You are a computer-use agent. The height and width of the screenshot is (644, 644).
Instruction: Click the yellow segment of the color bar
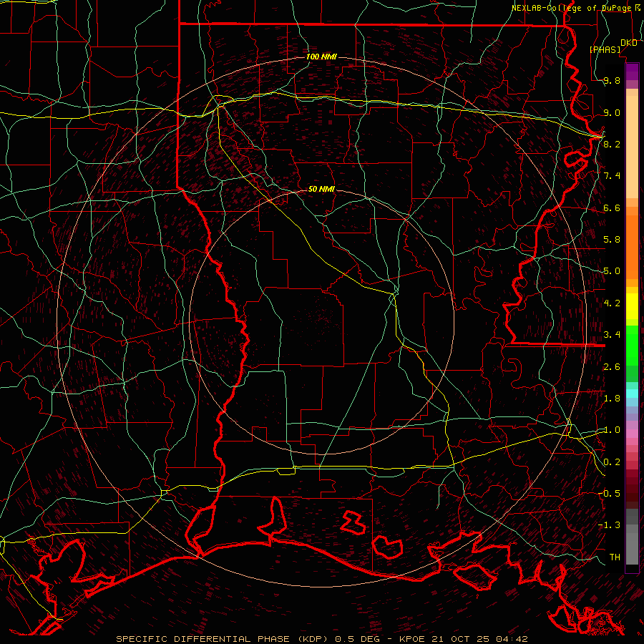(x=632, y=306)
